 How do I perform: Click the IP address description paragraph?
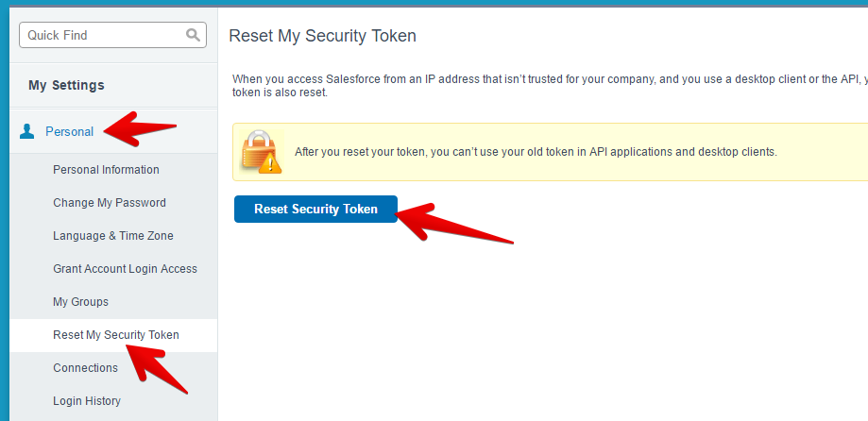tap(548, 85)
